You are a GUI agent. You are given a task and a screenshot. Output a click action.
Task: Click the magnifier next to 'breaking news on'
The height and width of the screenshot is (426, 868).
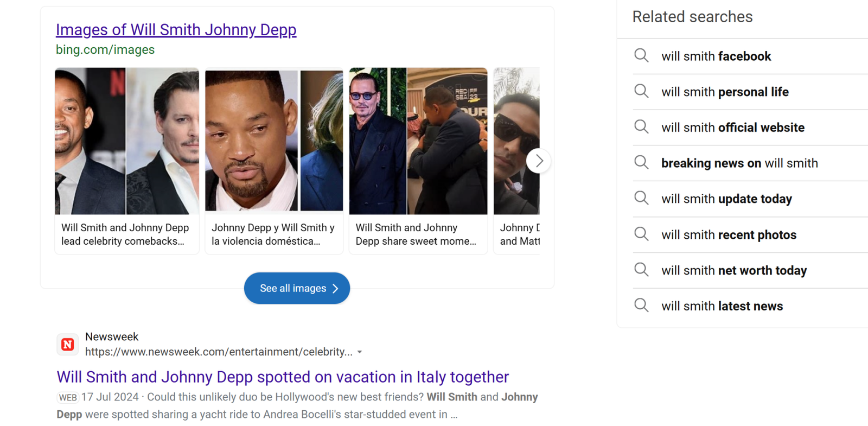641,163
